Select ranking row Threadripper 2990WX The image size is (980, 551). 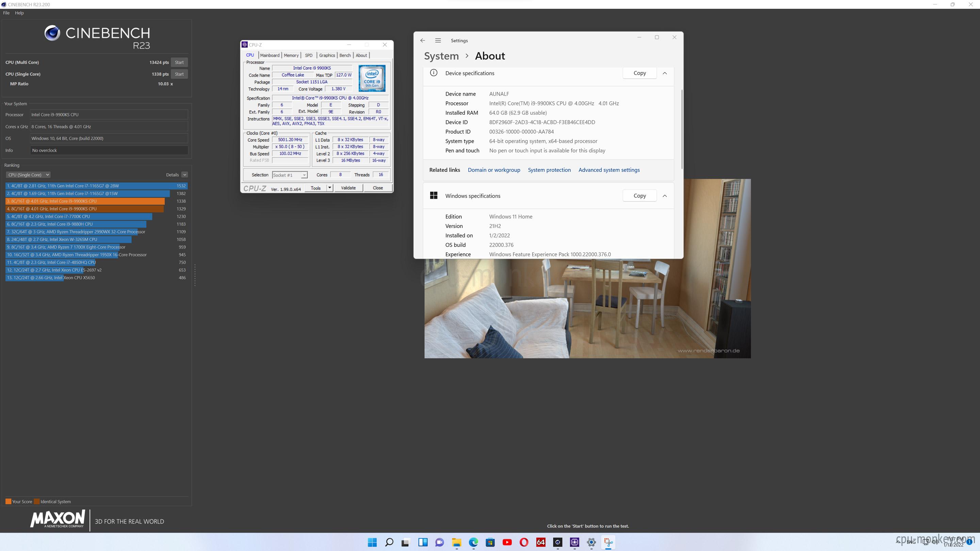96,232
